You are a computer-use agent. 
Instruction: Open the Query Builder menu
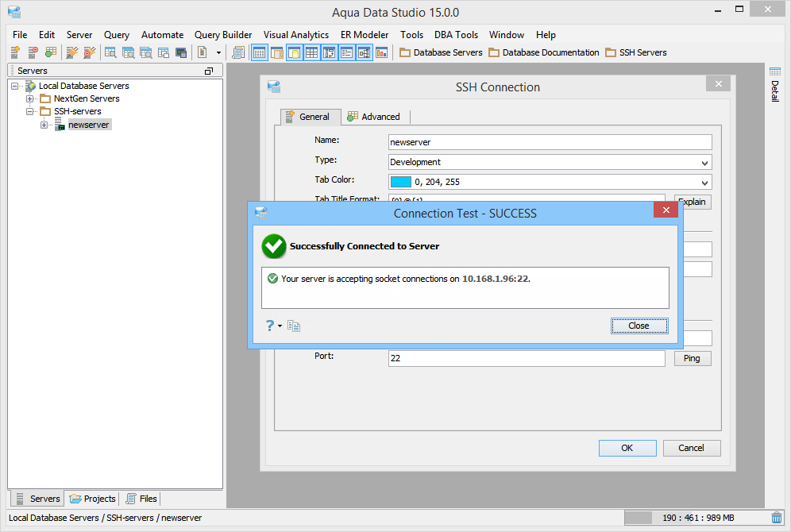pyautogui.click(x=223, y=35)
